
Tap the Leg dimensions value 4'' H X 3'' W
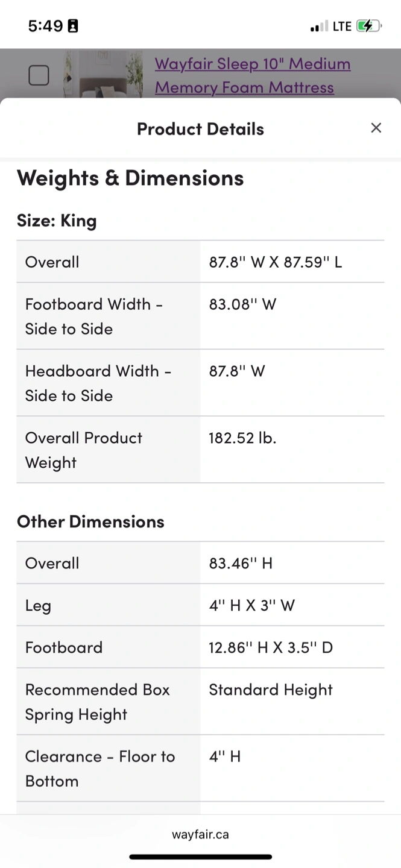pos(252,605)
